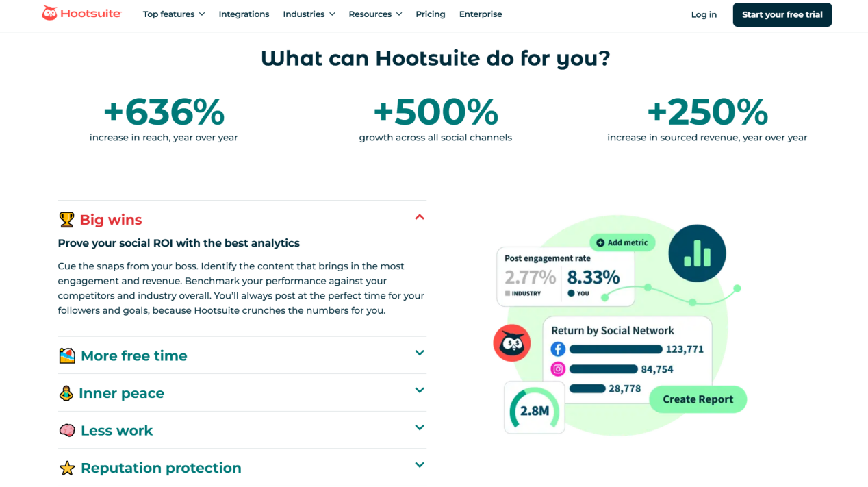Expand the Inner peace chevron
868x487 pixels.
[x=420, y=390]
